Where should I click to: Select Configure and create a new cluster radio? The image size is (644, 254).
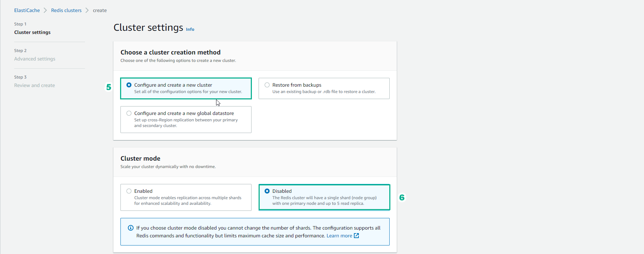[129, 85]
